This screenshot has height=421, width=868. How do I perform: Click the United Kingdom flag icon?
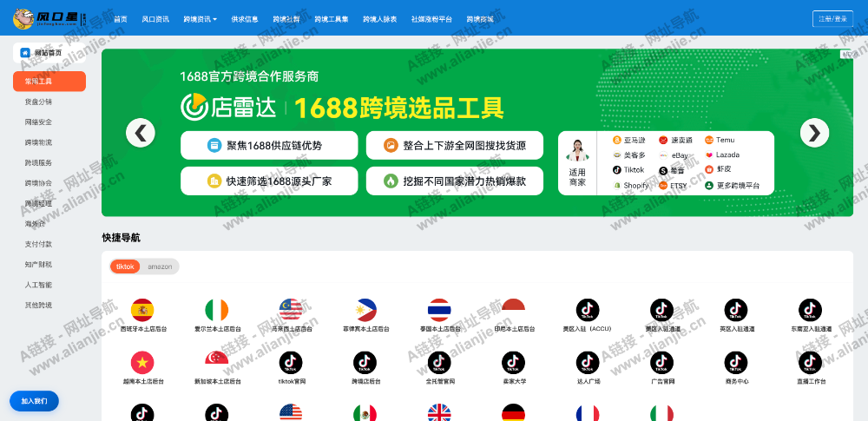[439, 412]
